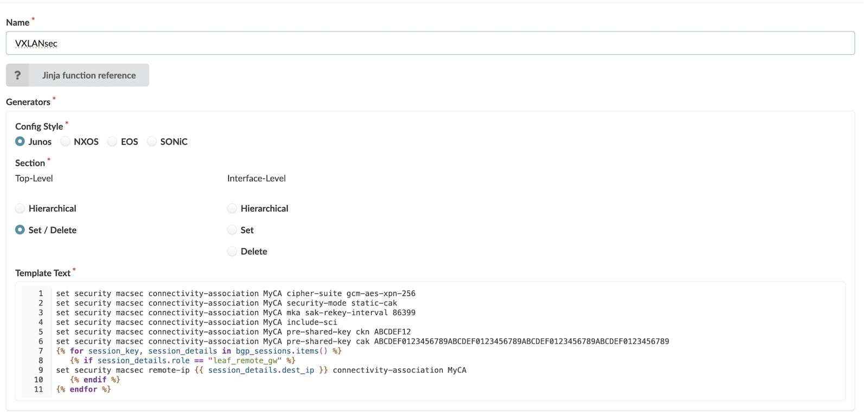Click template line with security-mode static-cak

(x=226, y=304)
